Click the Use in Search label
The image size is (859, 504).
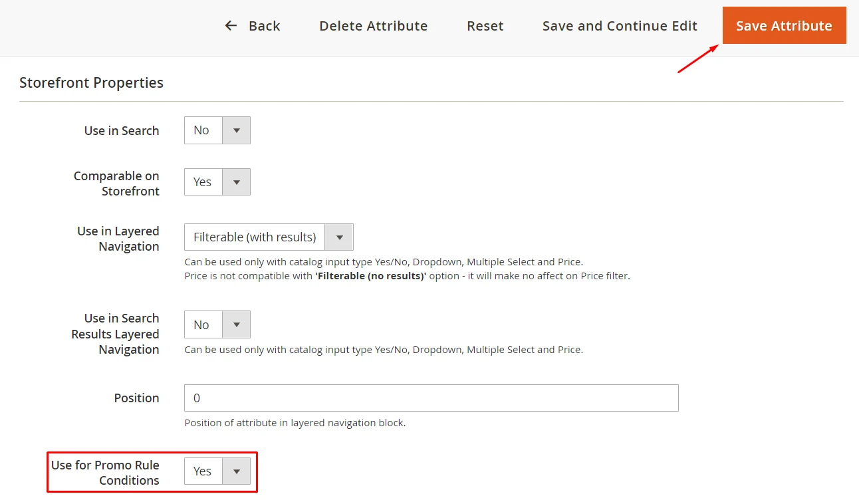(x=122, y=131)
